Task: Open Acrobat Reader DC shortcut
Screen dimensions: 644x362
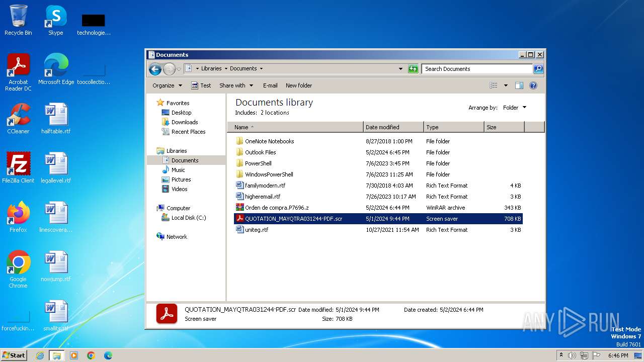Action: point(18,72)
